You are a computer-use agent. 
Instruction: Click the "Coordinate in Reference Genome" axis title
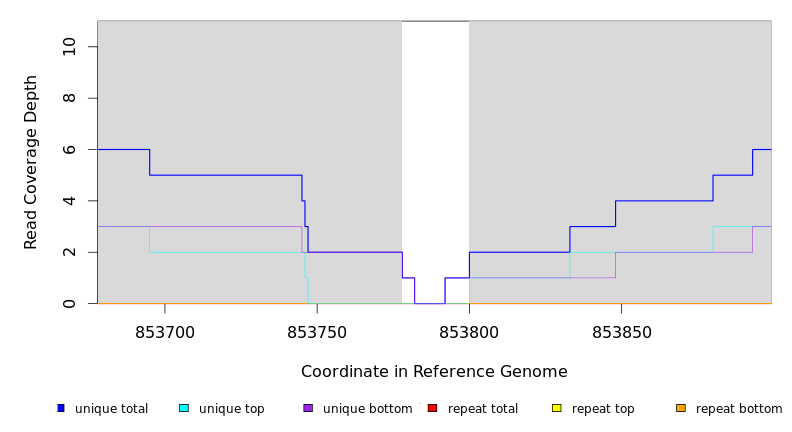434,372
